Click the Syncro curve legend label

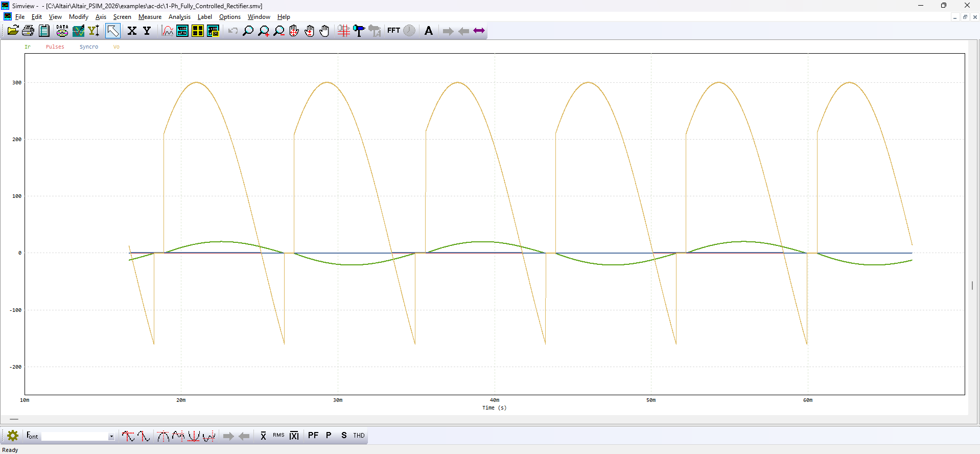click(x=88, y=47)
